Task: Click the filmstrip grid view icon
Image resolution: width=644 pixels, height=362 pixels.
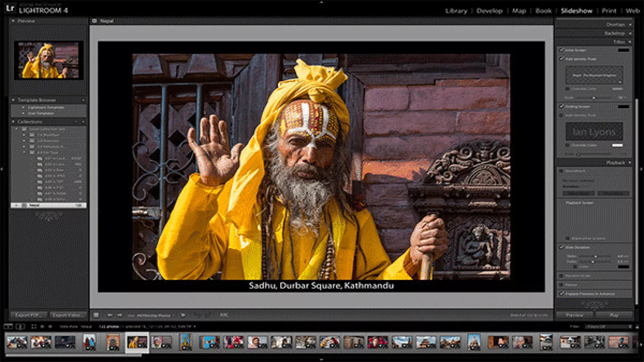Action: (34, 326)
